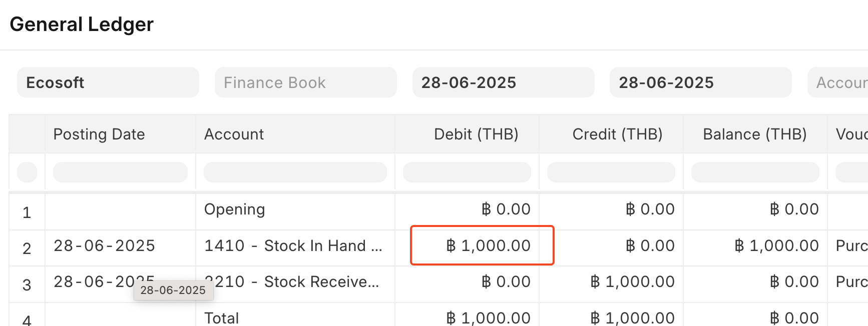
Task: Open the From Date field 28-06-2025
Action: coord(504,82)
